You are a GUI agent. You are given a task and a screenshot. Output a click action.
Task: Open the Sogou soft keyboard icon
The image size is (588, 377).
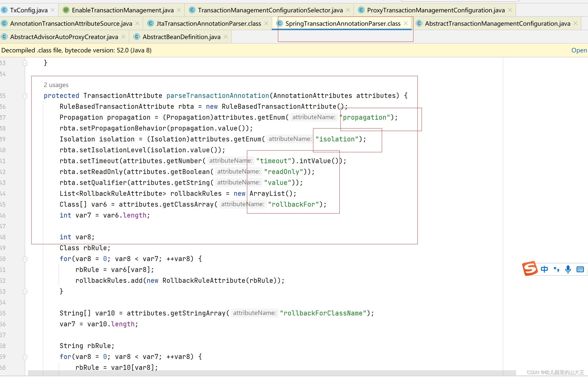pyautogui.click(x=580, y=269)
